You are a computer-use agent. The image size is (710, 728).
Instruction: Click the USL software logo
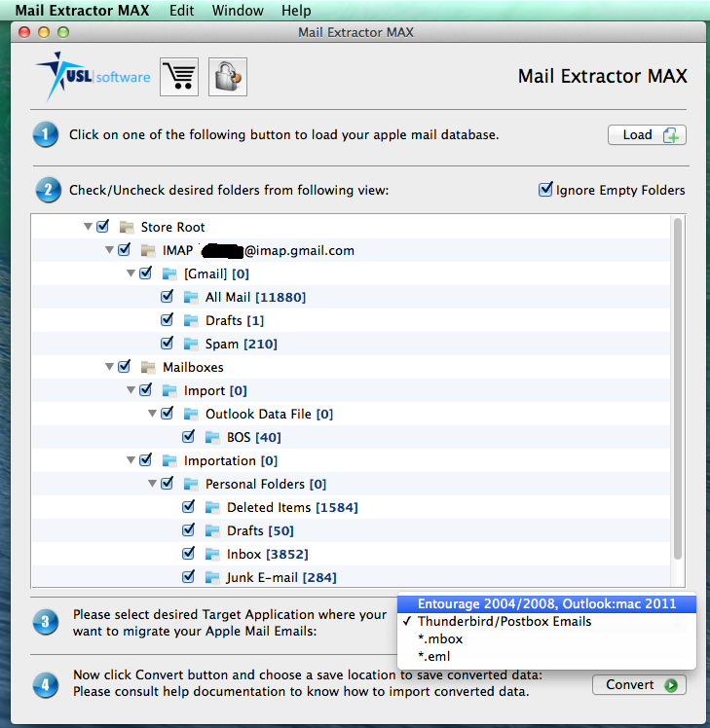click(93, 77)
